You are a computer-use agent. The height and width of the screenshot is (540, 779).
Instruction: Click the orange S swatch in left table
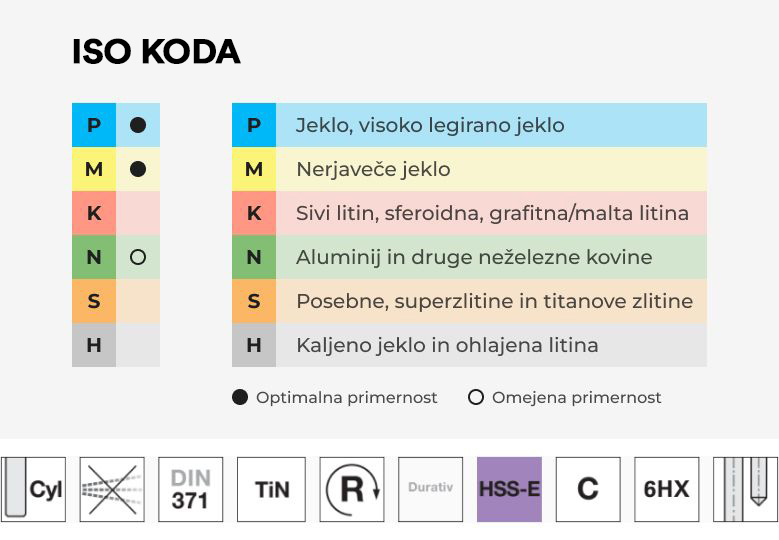tap(94, 301)
